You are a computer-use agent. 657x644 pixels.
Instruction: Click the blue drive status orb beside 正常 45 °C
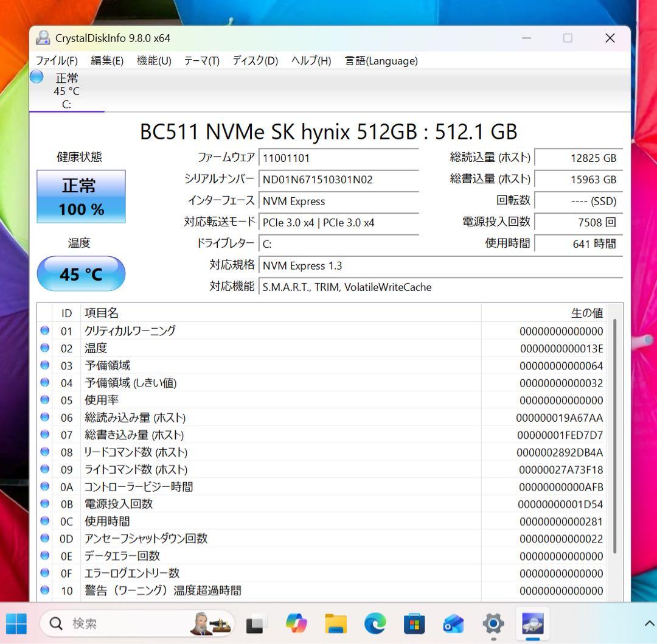pyautogui.click(x=36, y=77)
